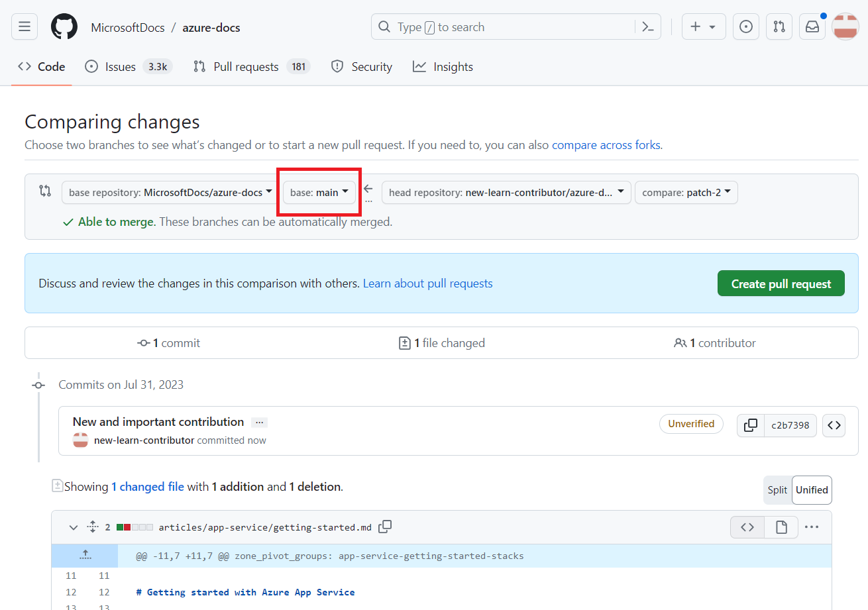Open the head repository selector
Viewport: 868px width, 610px height.
506,192
